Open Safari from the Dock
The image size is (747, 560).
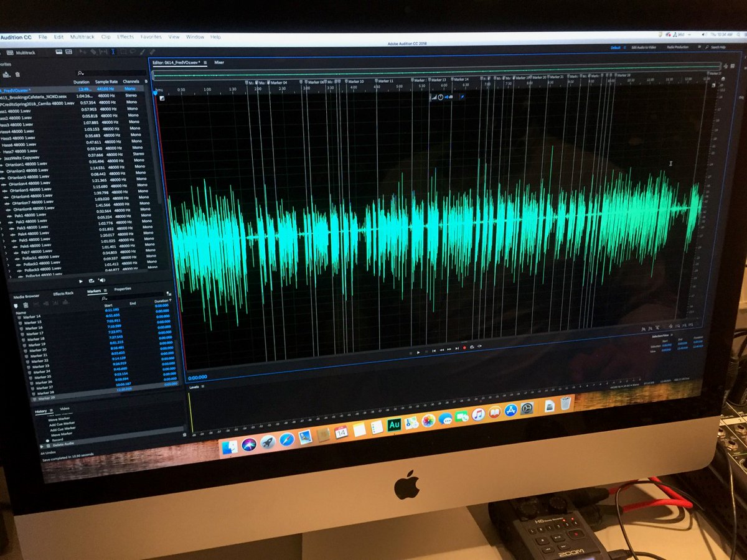286,440
